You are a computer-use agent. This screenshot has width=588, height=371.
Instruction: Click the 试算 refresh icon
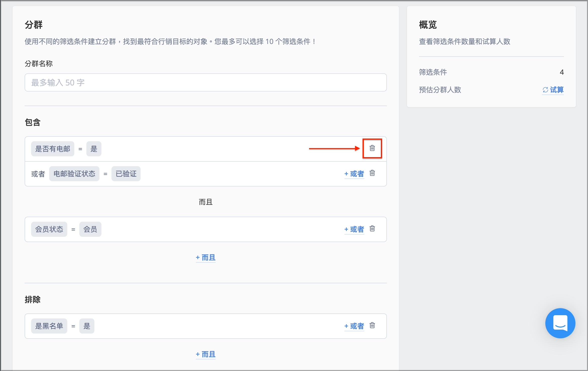[545, 90]
